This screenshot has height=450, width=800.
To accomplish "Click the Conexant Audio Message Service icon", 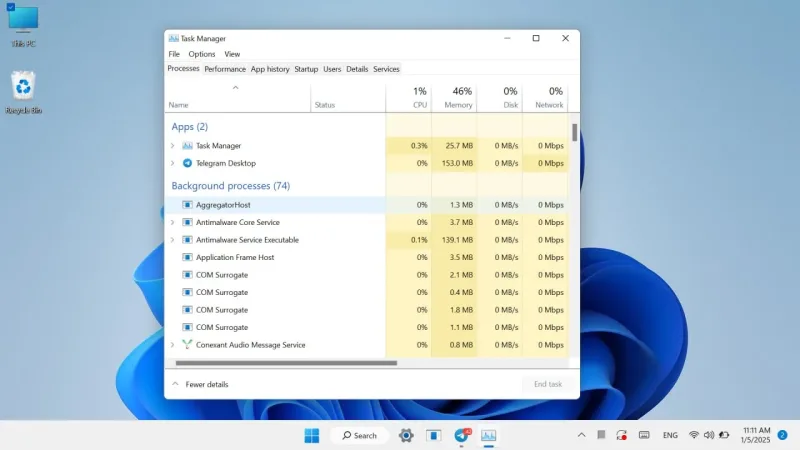I will [187, 345].
